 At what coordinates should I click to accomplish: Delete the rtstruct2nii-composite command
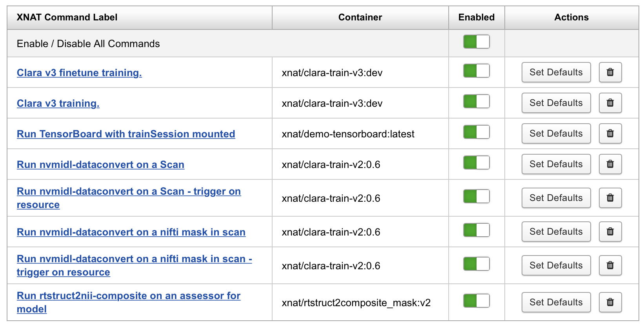click(610, 302)
